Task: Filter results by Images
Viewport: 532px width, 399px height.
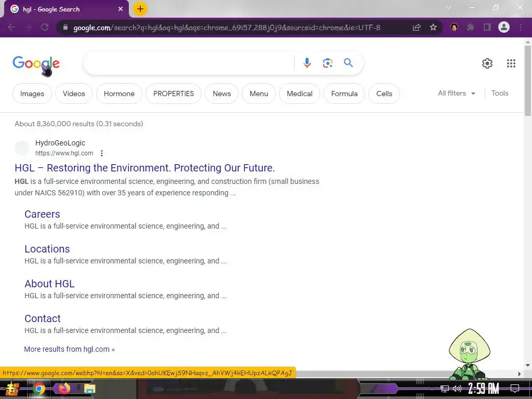Action: 32,94
